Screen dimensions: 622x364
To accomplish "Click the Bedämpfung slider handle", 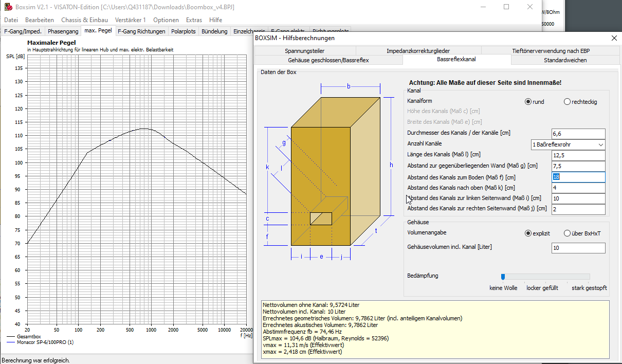I will pos(503,277).
